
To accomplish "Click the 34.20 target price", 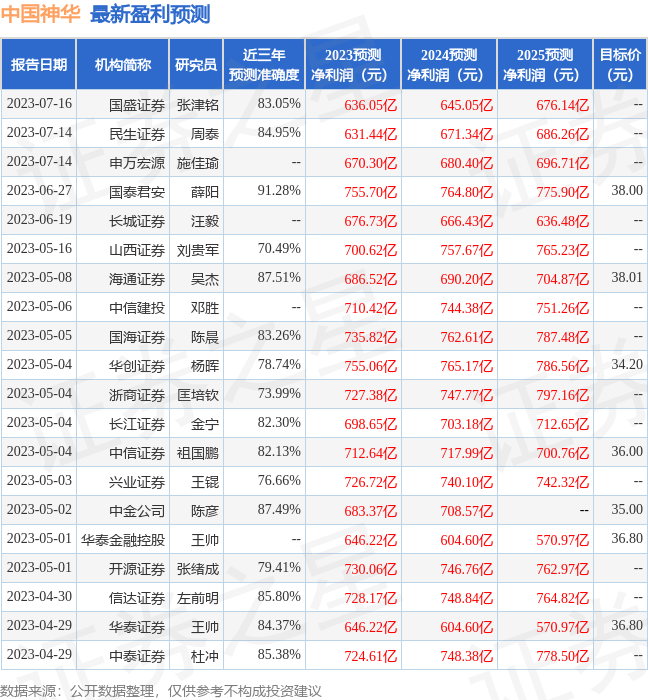I will (x=627, y=364).
